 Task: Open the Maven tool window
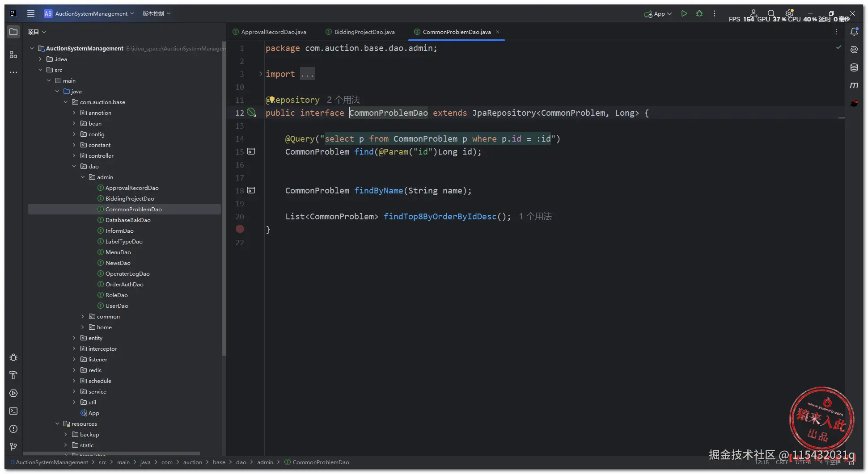pyautogui.click(x=854, y=85)
